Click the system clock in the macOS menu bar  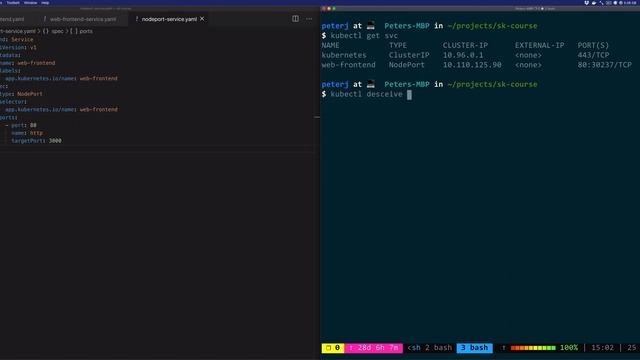pos(630,2)
